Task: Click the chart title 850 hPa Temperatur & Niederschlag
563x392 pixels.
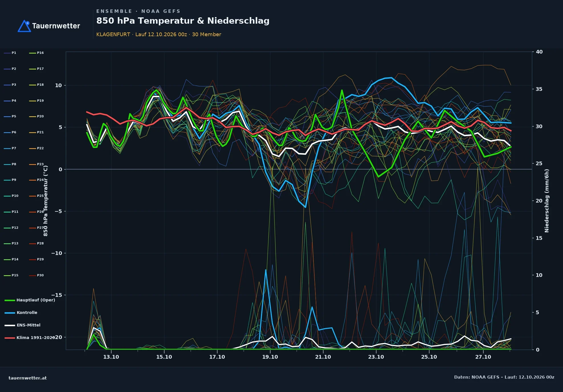Action: 183,21
